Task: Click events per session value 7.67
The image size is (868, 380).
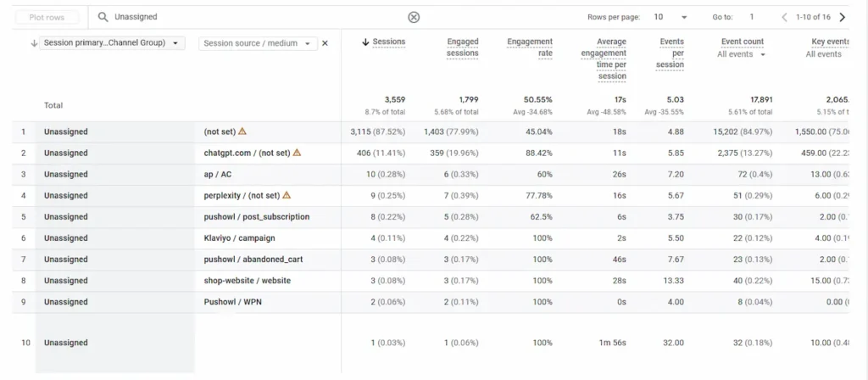Action: [x=675, y=260]
